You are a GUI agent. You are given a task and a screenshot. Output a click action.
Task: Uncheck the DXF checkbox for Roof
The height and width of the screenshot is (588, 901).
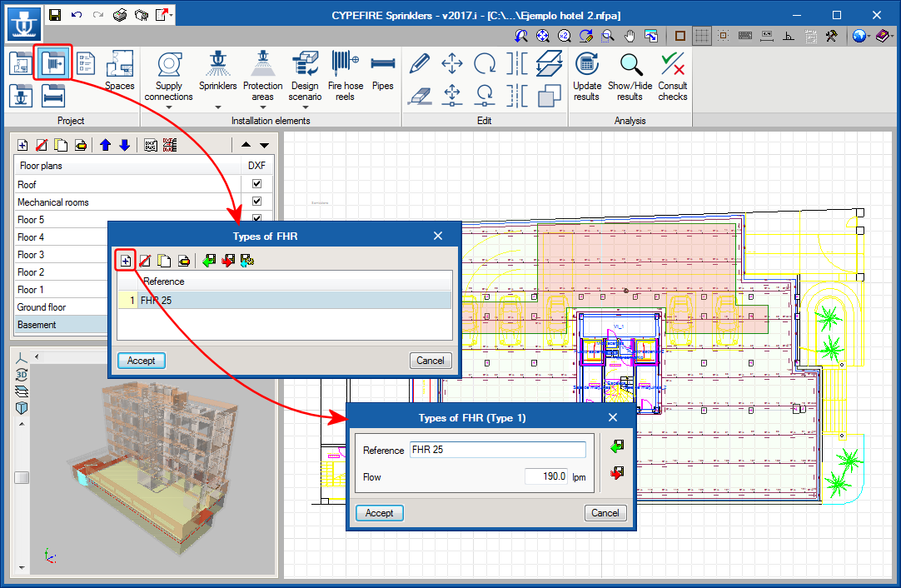256,184
